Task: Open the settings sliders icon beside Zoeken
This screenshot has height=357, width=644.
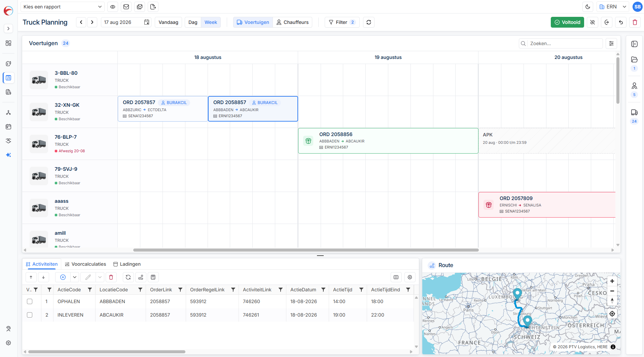Action: pos(611,43)
